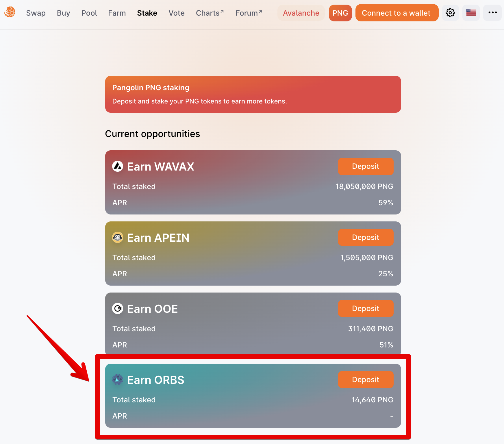Viewport: 504px width, 444px height.
Task: Deposit into the Earn ORBS pool
Action: (x=366, y=380)
